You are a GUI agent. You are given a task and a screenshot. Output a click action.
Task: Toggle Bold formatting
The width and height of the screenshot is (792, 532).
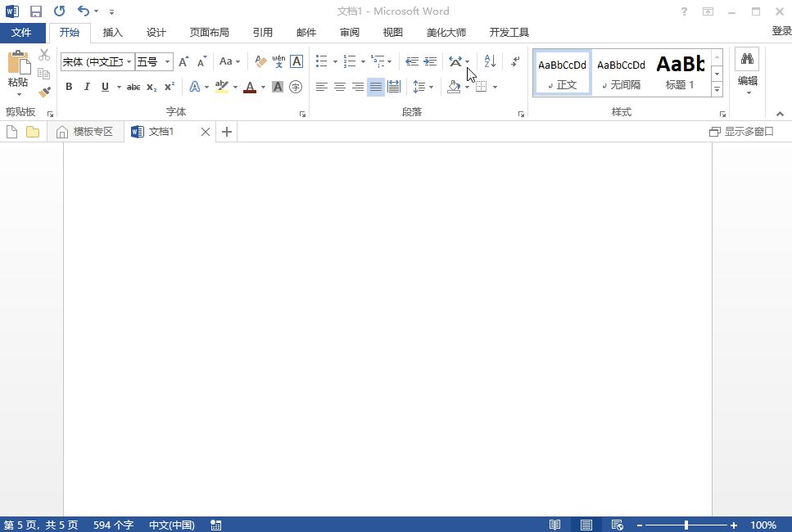[69, 87]
